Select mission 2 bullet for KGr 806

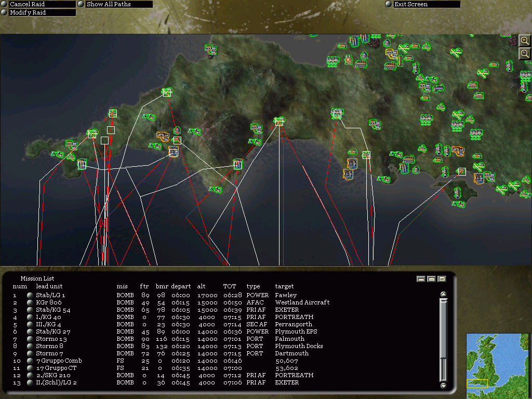pos(30,302)
